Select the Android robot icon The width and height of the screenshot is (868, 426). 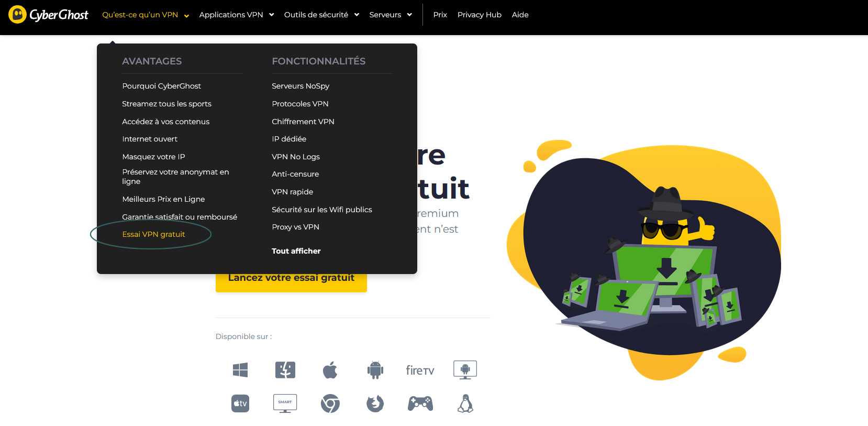coord(375,370)
